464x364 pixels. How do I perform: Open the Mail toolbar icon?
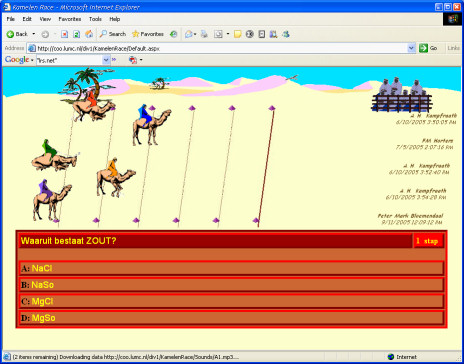coord(189,34)
